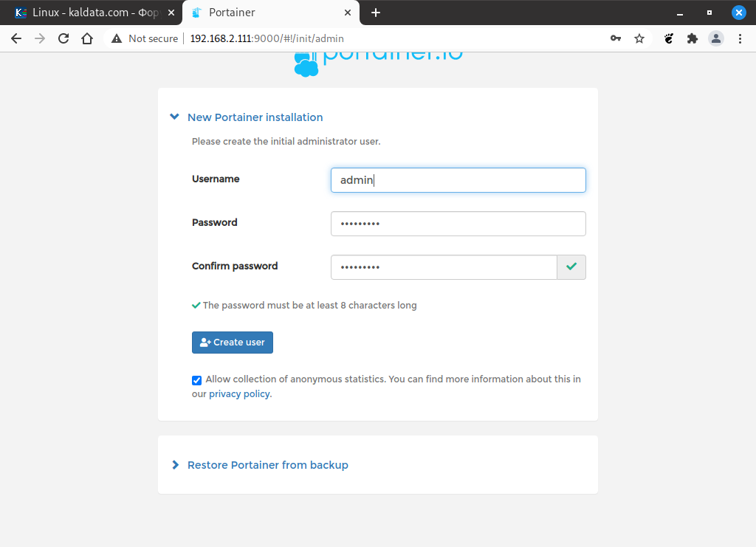Click the Password label

point(215,222)
